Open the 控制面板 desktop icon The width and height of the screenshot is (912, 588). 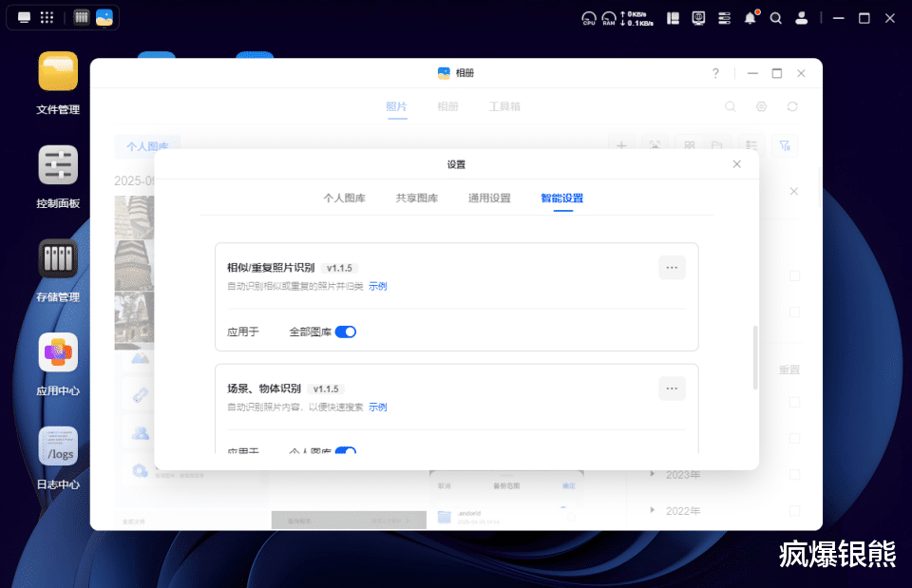(58, 165)
